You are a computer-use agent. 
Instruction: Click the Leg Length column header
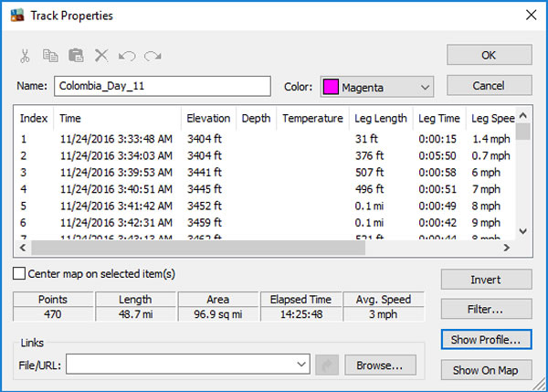[381, 118]
